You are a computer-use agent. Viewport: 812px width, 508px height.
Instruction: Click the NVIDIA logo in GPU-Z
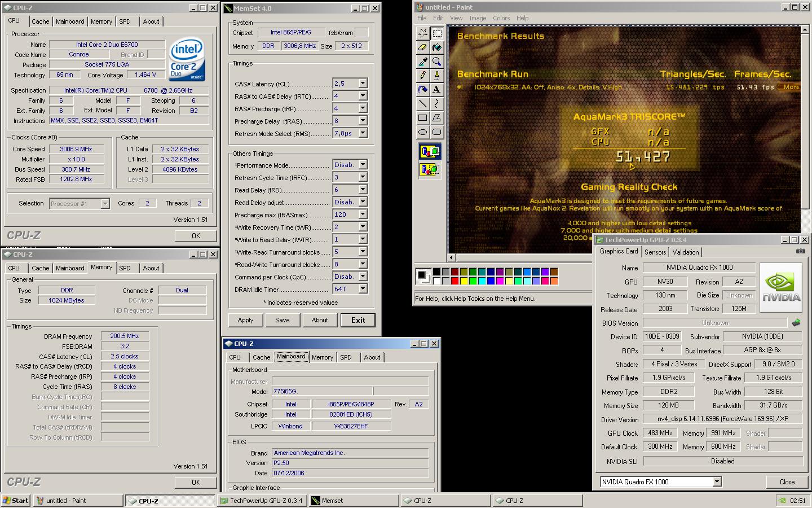point(781,288)
